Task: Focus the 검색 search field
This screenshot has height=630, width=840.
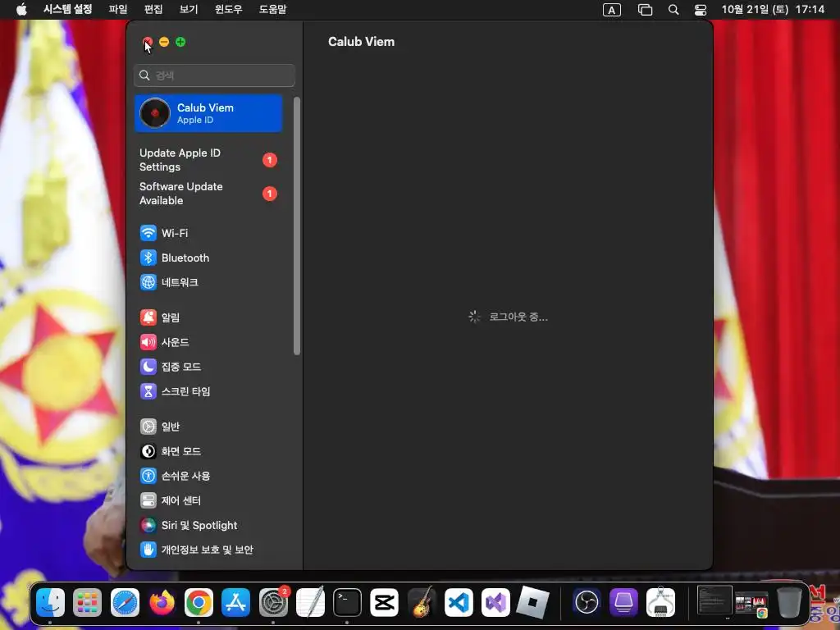Action: click(x=214, y=75)
